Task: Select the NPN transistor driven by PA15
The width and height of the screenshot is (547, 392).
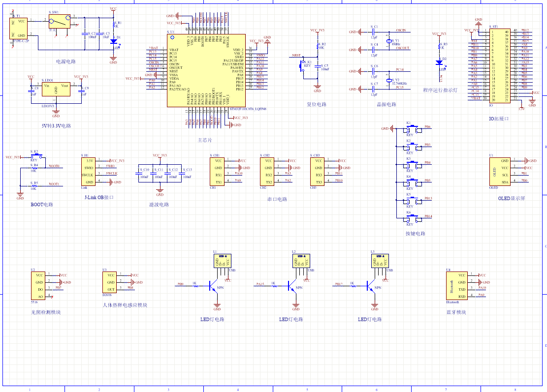Action: [291, 286]
